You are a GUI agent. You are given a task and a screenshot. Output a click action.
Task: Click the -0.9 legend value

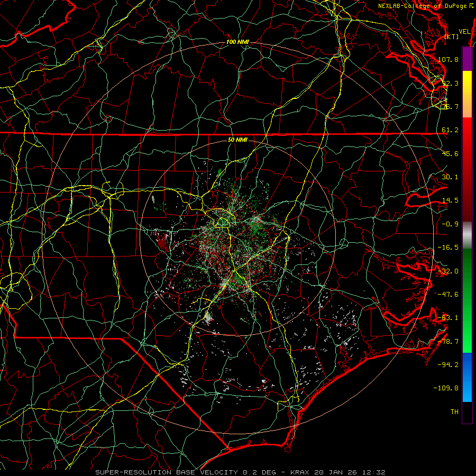[450, 224]
